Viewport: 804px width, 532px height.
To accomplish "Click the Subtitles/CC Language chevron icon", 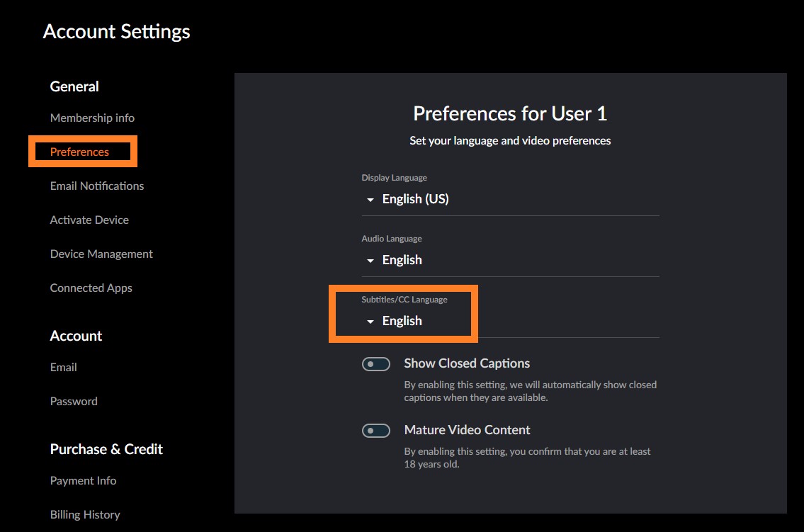I will coord(369,322).
